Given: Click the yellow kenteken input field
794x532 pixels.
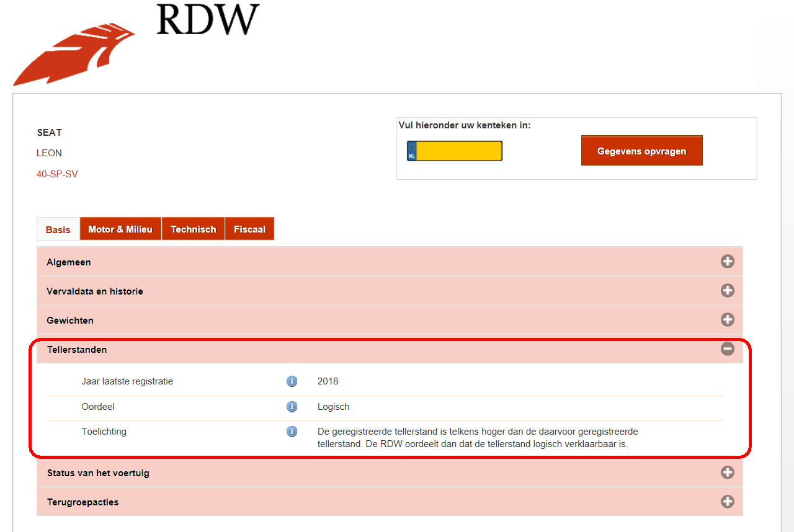Looking at the screenshot, I should (x=455, y=151).
